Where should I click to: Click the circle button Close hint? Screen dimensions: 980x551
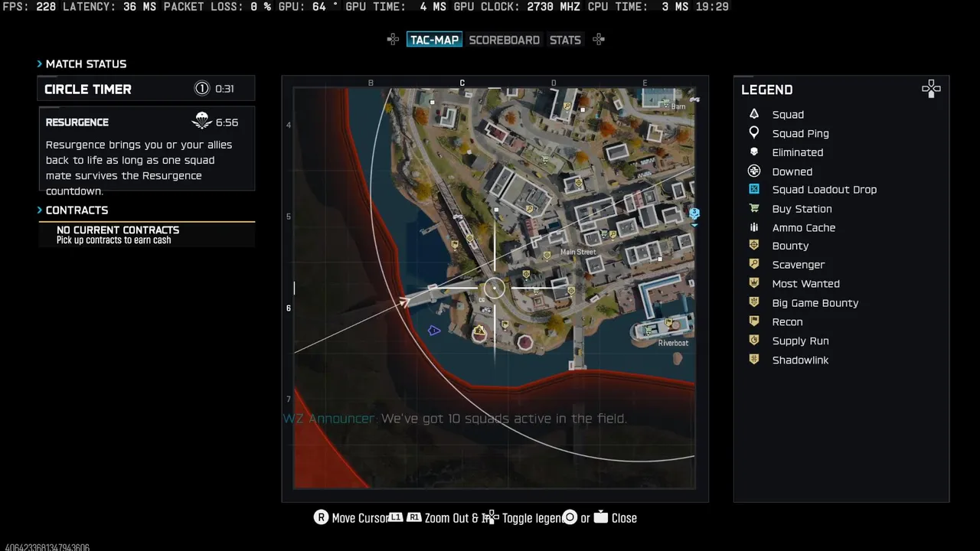coord(570,517)
